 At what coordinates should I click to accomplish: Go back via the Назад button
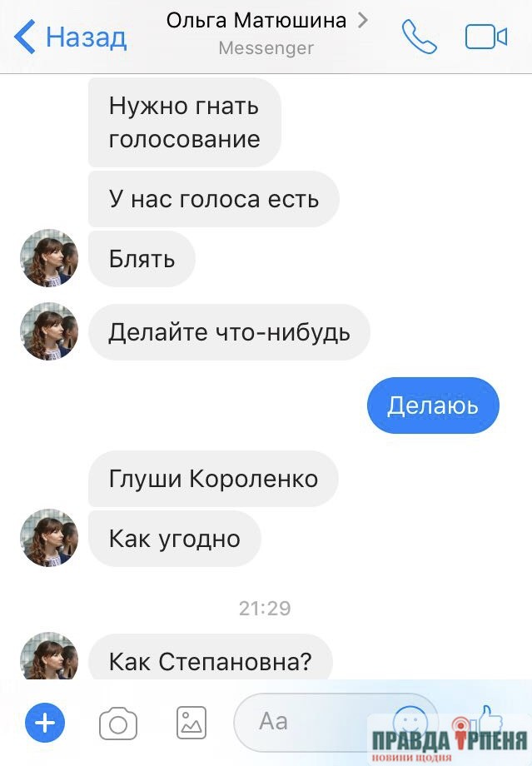pyautogui.click(x=71, y=37)
